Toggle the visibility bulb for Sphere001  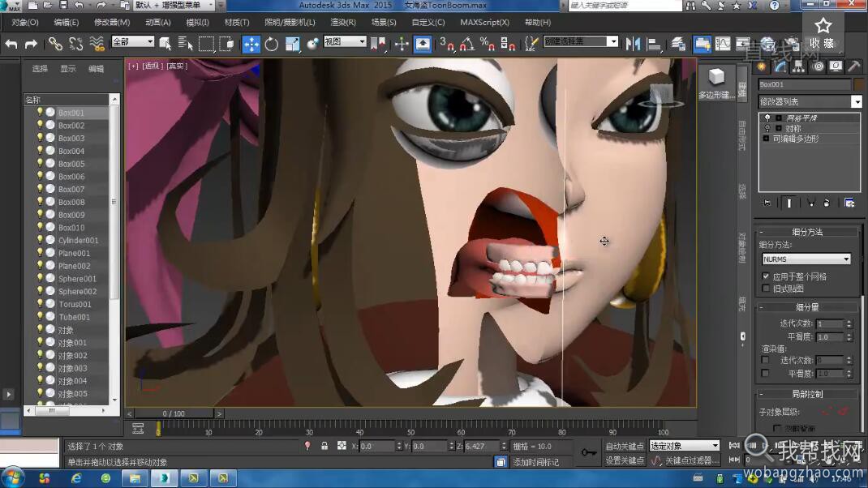[x=40, y=278]
